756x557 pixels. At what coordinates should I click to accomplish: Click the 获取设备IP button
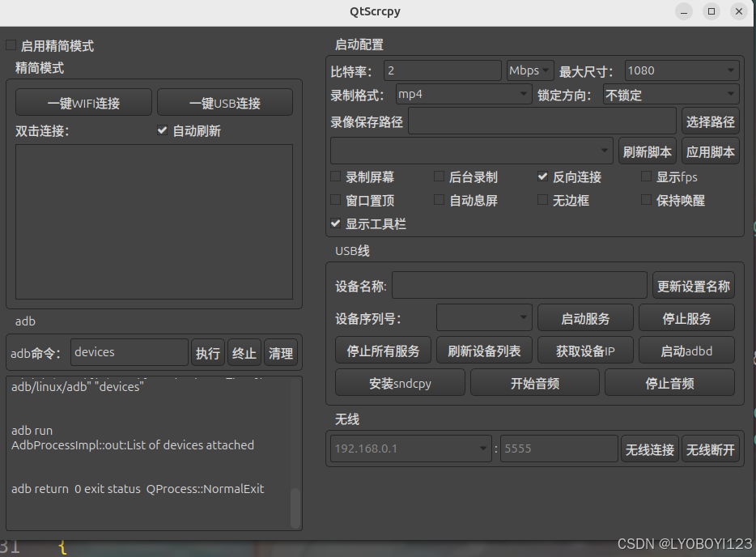click(585, 350)
